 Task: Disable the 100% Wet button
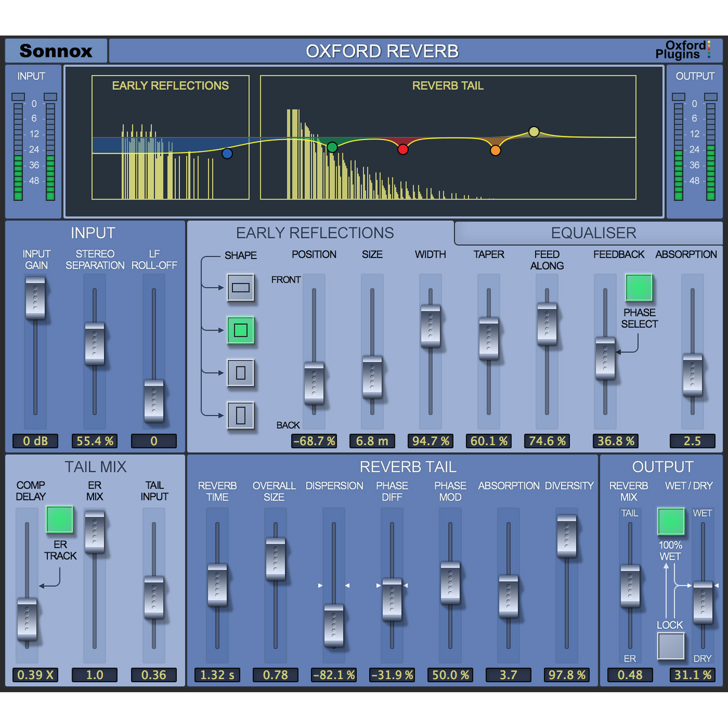pos(671,521)
